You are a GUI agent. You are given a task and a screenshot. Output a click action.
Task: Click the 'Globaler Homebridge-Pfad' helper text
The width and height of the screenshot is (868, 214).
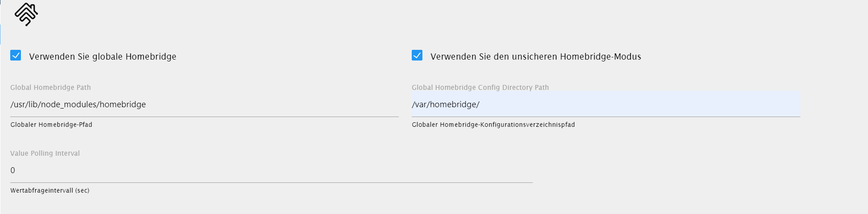(52, 125)
